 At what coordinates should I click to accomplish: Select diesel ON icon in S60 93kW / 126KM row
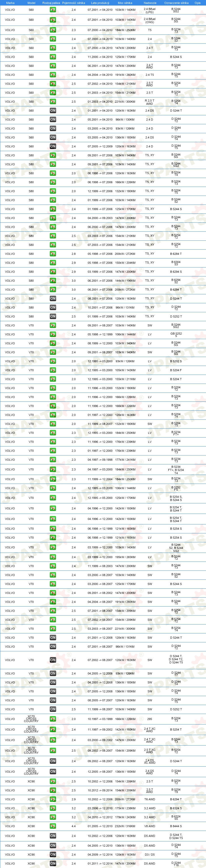(53, 128)
